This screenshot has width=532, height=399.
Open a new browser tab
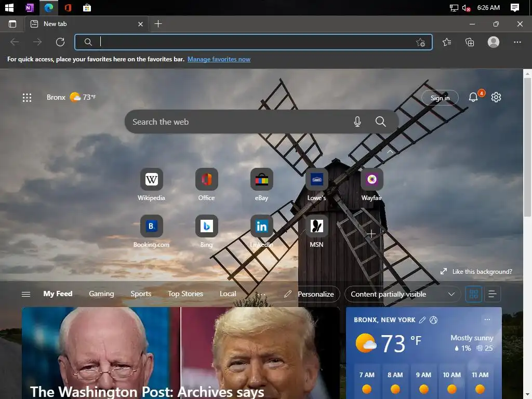tap(158, 24)
